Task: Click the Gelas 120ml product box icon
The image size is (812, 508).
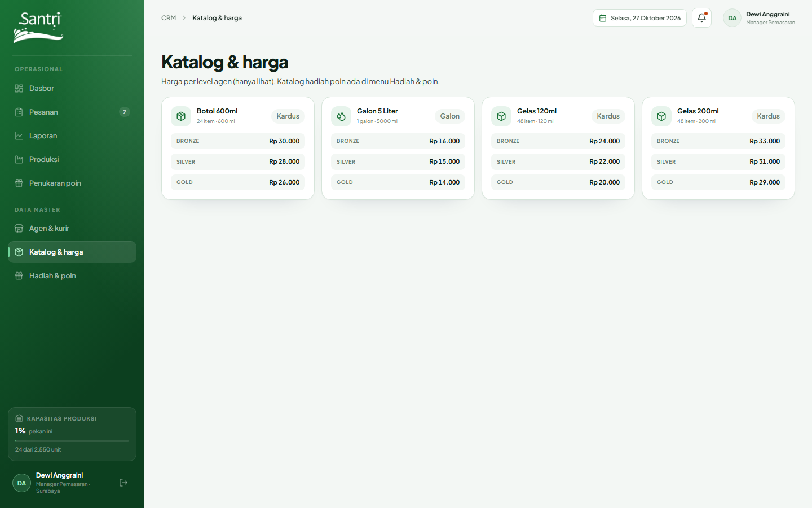Action: pyautogui.click(x=501, y=116)
